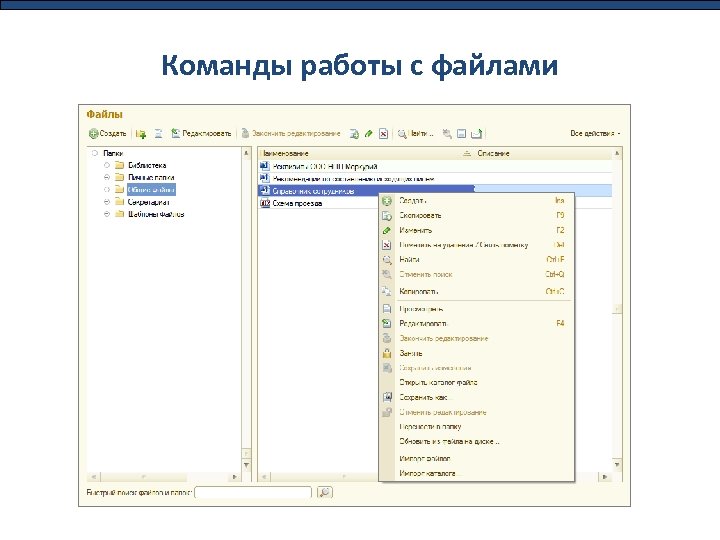Click the folder tree scrollbar up arrow
The image size is (720, 540).
[246, 153]
